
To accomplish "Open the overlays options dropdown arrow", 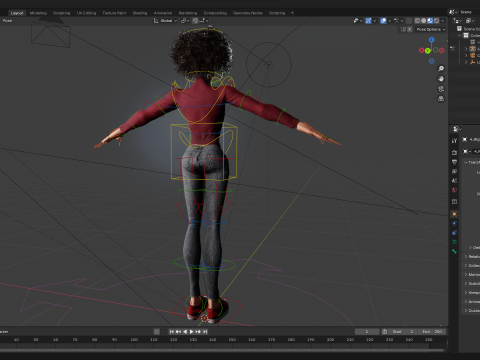I will [x=389, y=21].
